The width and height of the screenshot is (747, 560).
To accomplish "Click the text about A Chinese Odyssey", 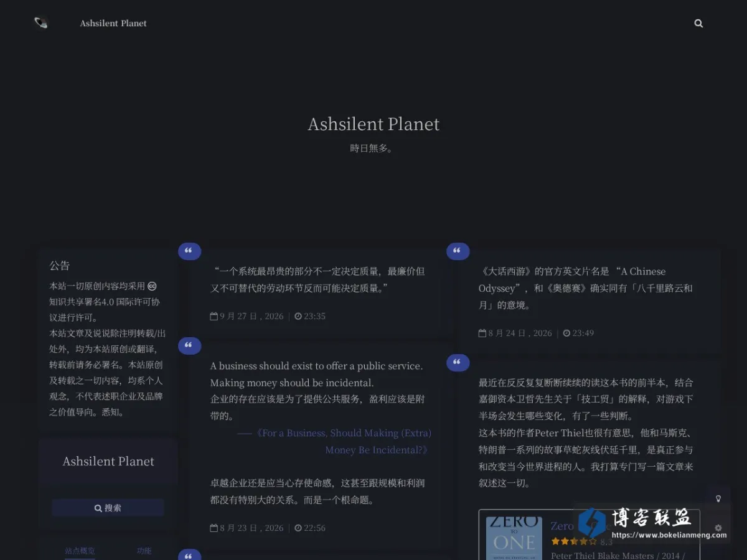I will point(585,288).
